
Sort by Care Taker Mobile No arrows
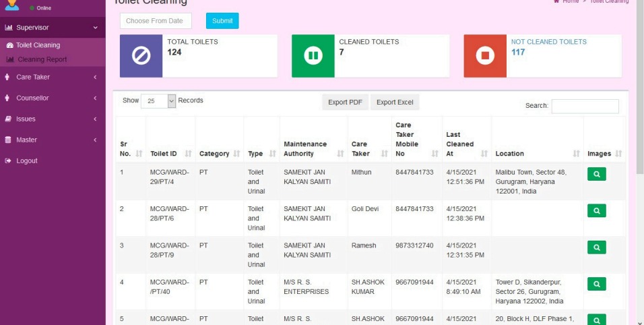point(435,154)
